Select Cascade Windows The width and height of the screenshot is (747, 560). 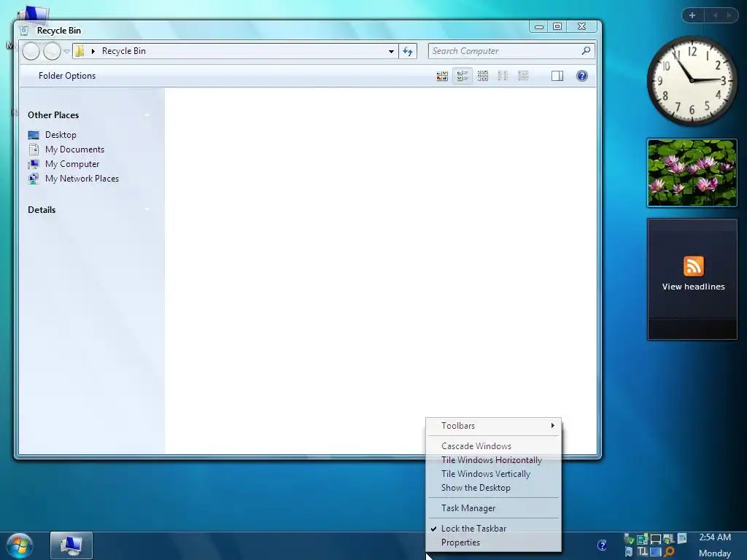[494, 446]
